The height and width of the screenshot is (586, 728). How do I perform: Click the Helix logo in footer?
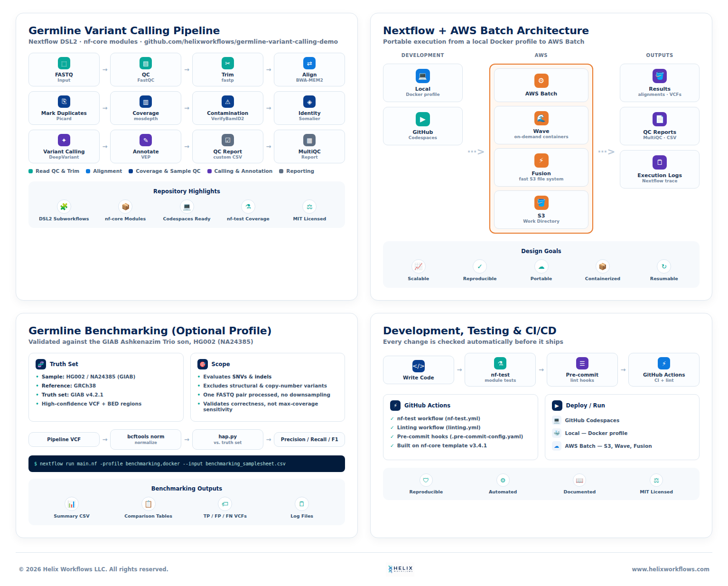[401, 569]
